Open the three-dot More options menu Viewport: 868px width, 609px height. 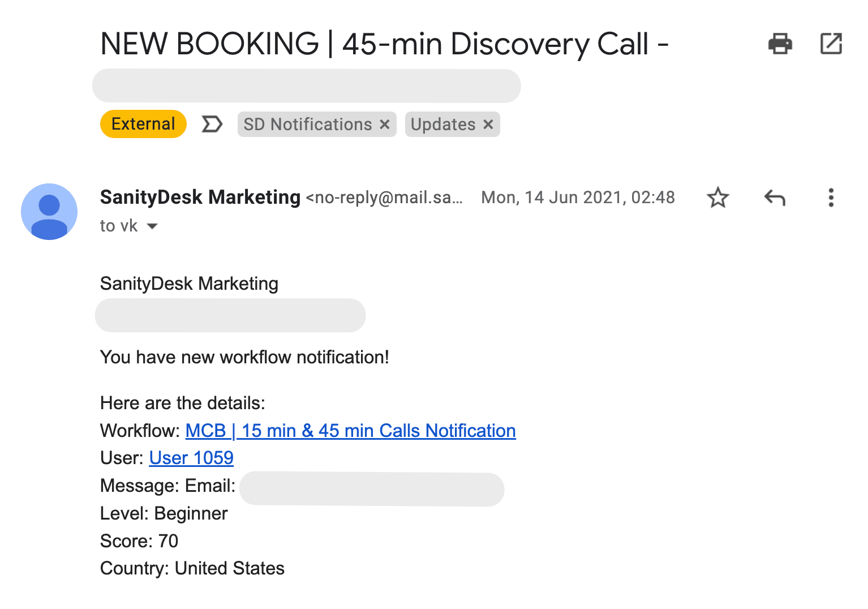click(x=831, y=198)
